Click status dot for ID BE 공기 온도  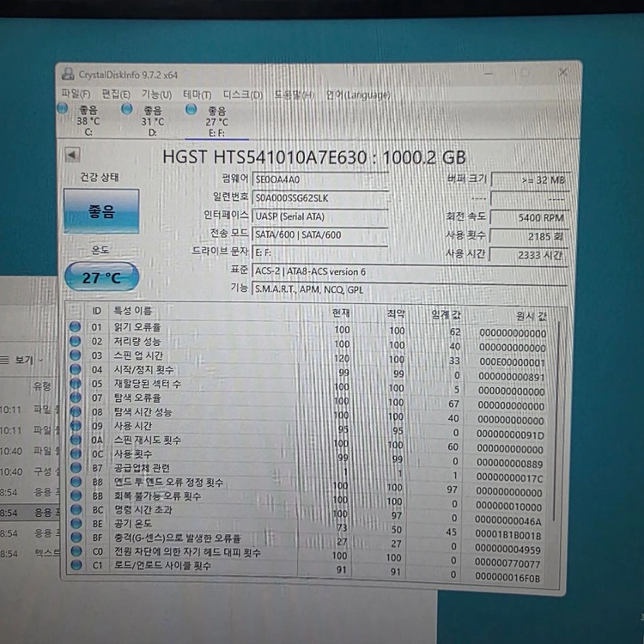(76, 523)
